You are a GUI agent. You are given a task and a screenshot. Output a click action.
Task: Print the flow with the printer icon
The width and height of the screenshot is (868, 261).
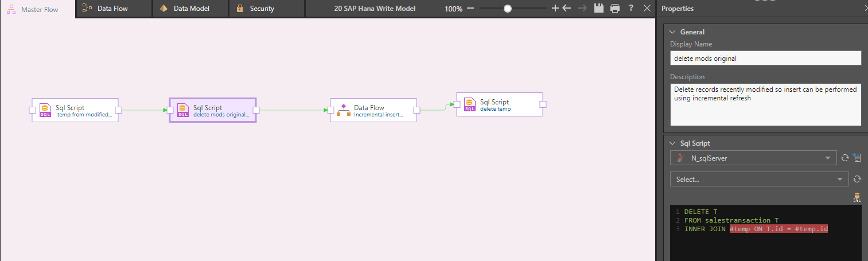[615, 9]
